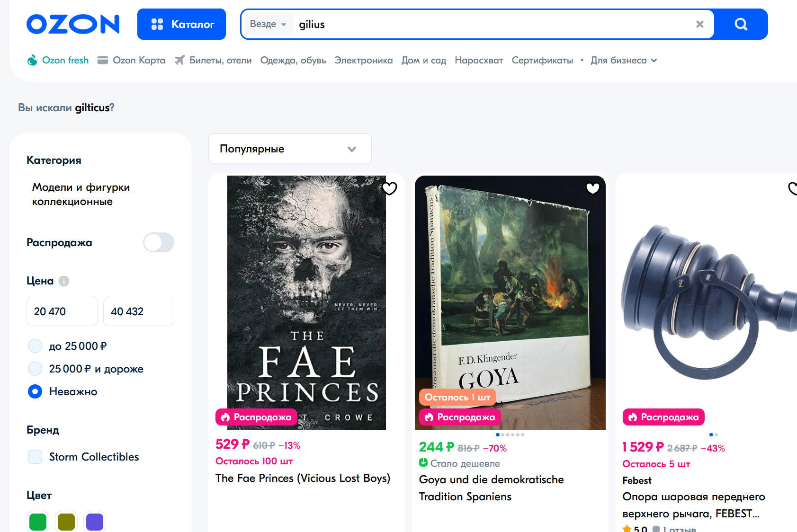The width and height of the screenshot is (797, 532).
Task: Click the Febest image carousel dots
Action: (714, 434)
